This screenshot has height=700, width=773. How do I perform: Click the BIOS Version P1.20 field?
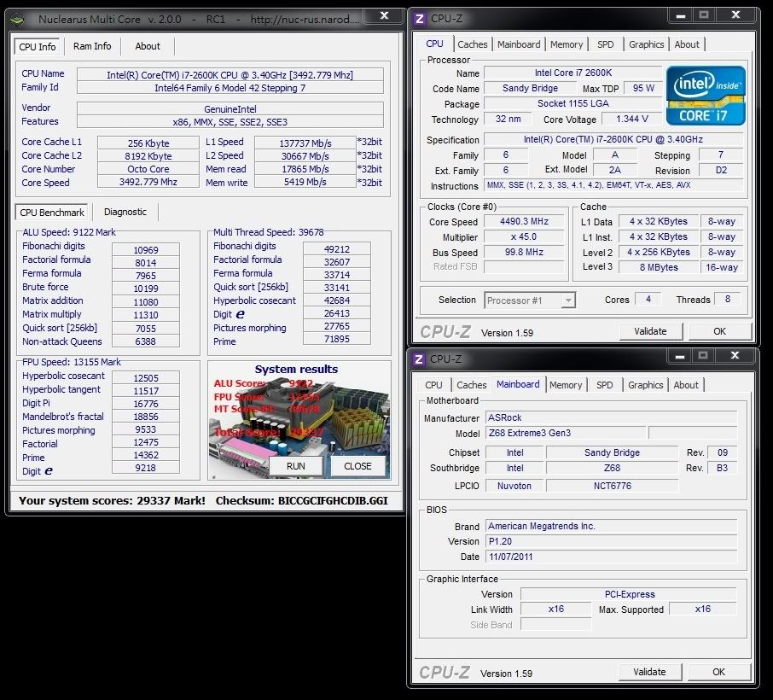pyautogui.click(x=611, y=542)
